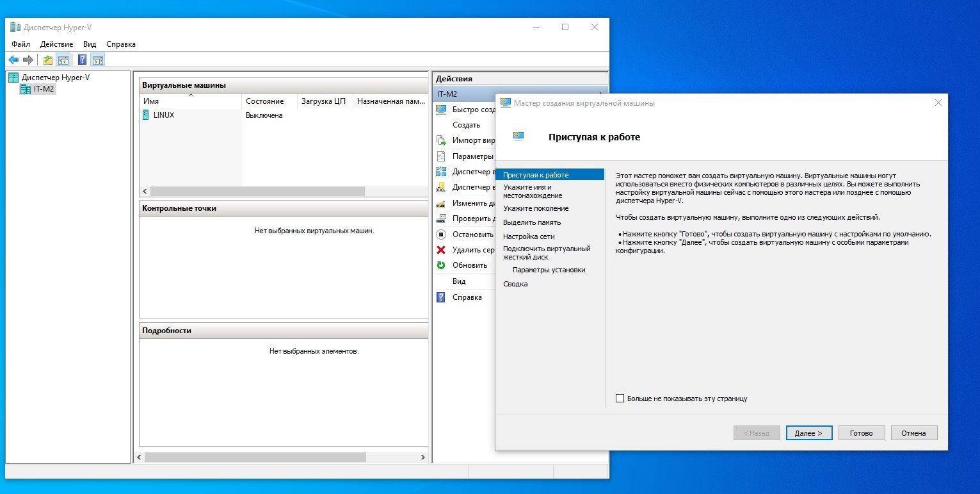This screenshot has height=494, width=980.
Task: Go to Настройка сети wizard step
Action: pyautogui.click(x=529, y=236)
